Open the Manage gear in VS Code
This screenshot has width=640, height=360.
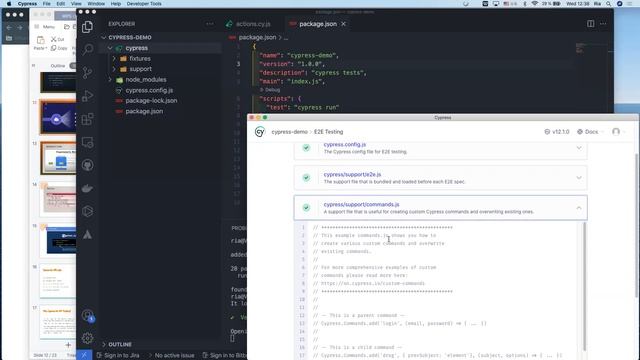(x=87, y=338)
